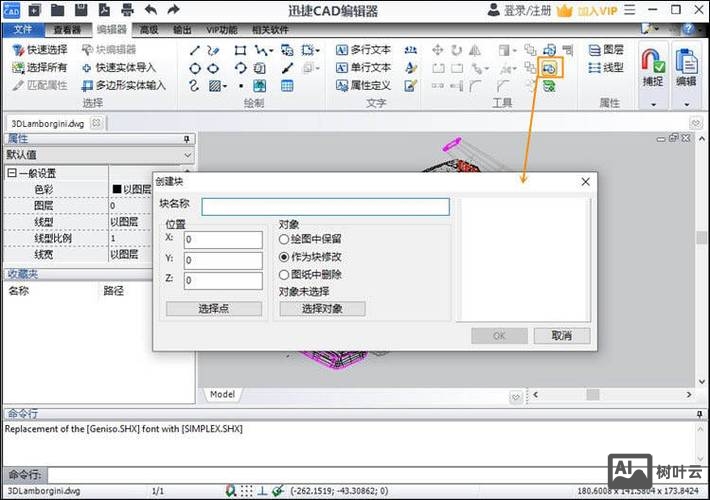Viewport: 710px width, 500px height.
Task: Save the drawing with the floppy icon
Action: pyautogui.click(x=81, y=10)
